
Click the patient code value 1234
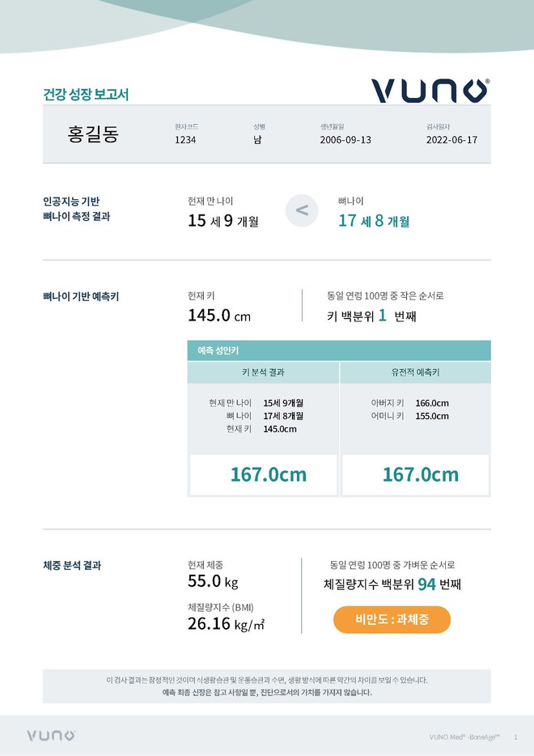(x=185, y=140)
